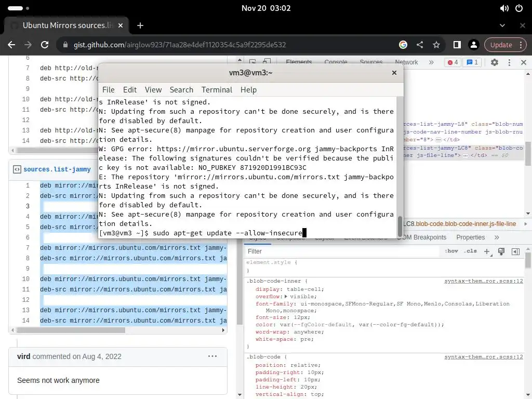Image resolution: width=532 pixels, height=399 pixels.
Task: Open the comment options ellipsis menu
Action: pyautogui.click(x=212, y=356)
